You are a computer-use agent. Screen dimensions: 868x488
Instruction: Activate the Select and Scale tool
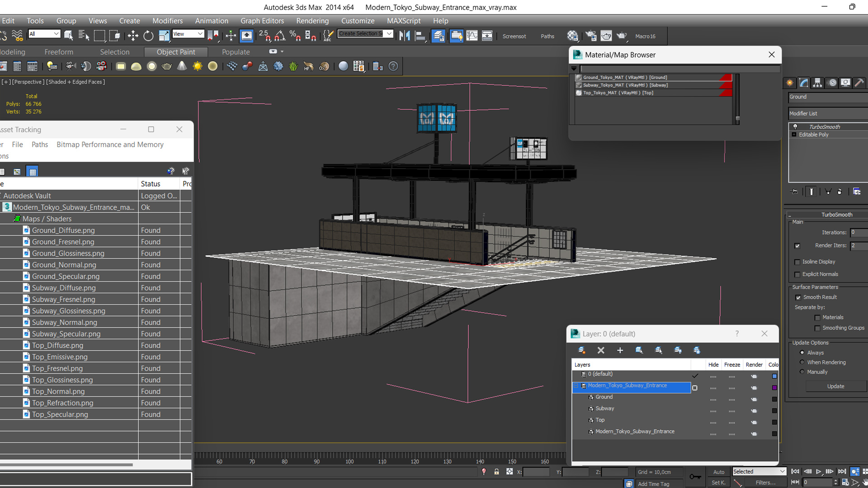click(164, 36)
